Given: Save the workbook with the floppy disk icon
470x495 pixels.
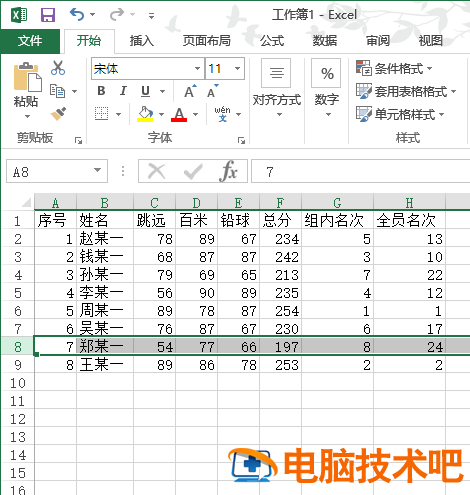Looking at the screenshot, I should (x=48, y=15).
